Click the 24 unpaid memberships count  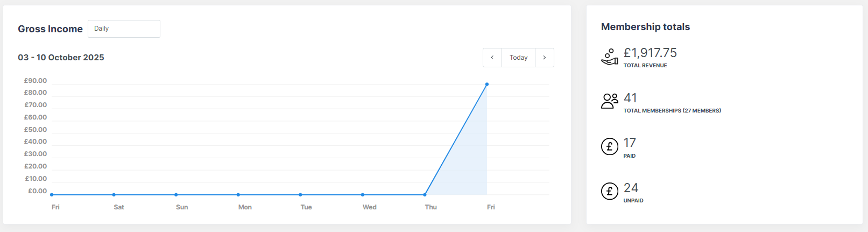(631, 188)
